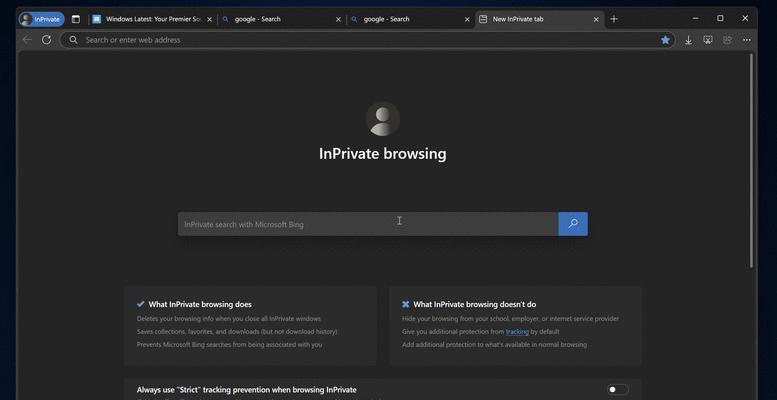Image resolution: width=777 pixels, height=400 pixels.
Task: Click the Refresh page icon
Action: (x=47, y=40)
